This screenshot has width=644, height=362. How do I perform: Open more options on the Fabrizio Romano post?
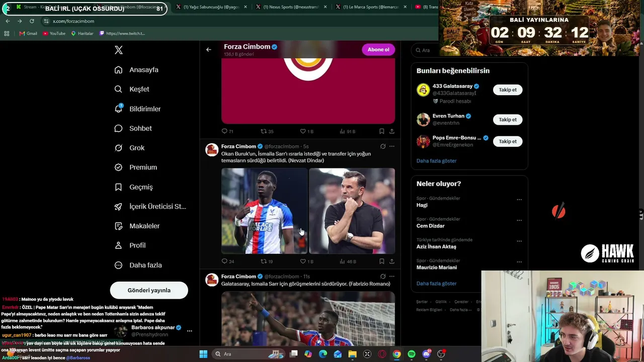(x=392, y=277)
